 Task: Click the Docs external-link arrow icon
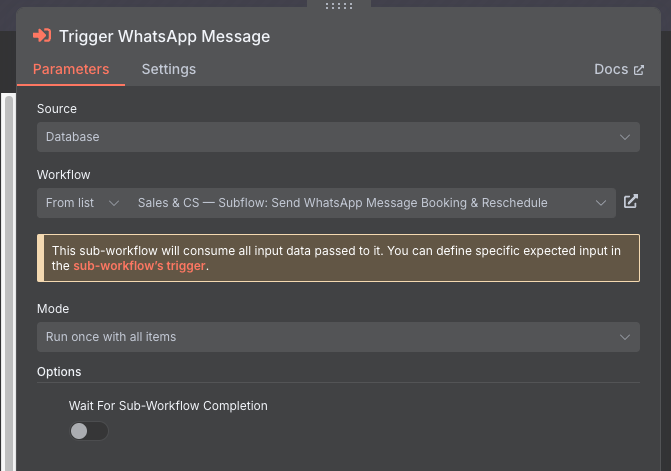638,70
